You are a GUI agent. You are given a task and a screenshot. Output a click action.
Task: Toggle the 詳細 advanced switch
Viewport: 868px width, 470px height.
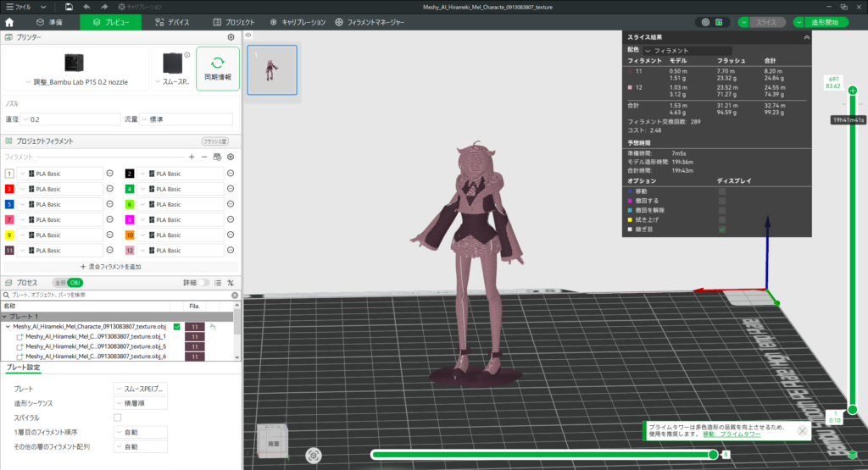(x=203, y=283)
